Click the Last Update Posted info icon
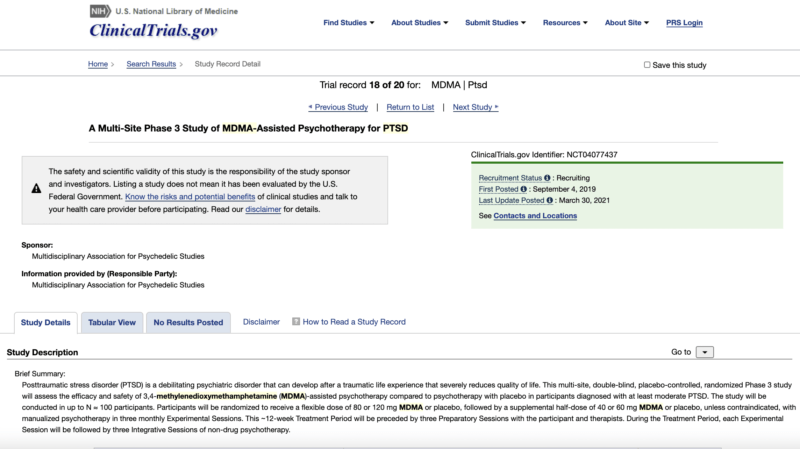 click(549, 200)
